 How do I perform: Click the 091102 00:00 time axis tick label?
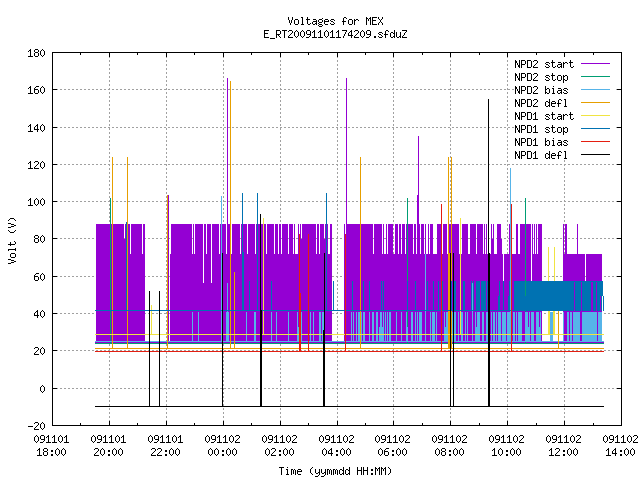click(222, 446)
